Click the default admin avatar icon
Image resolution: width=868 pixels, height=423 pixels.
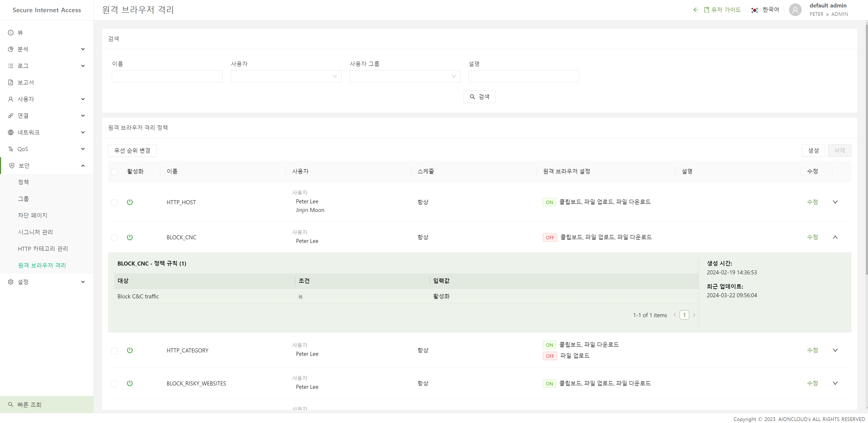[x=795, y=10]
